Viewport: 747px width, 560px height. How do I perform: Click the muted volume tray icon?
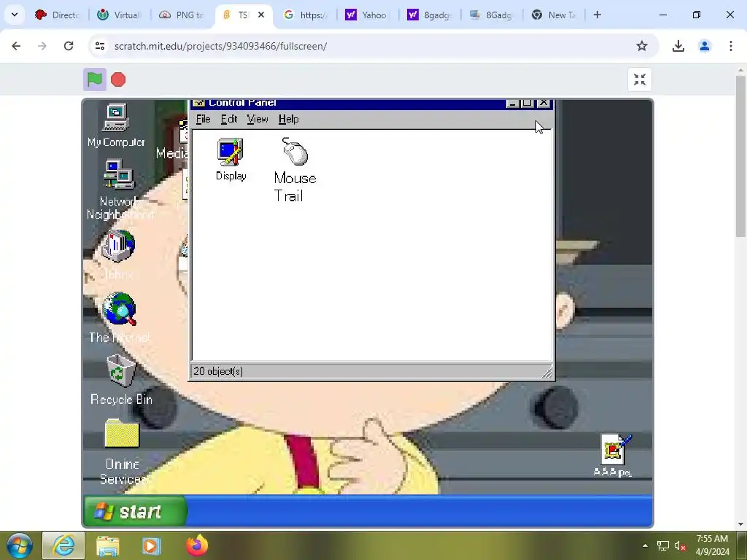coord(680,545)
